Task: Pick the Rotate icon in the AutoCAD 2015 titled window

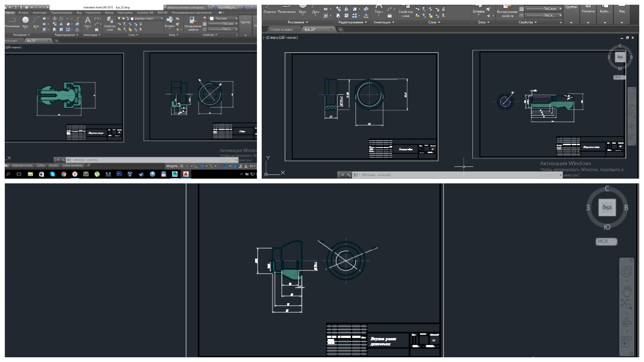Action: (x=61, y=18)
